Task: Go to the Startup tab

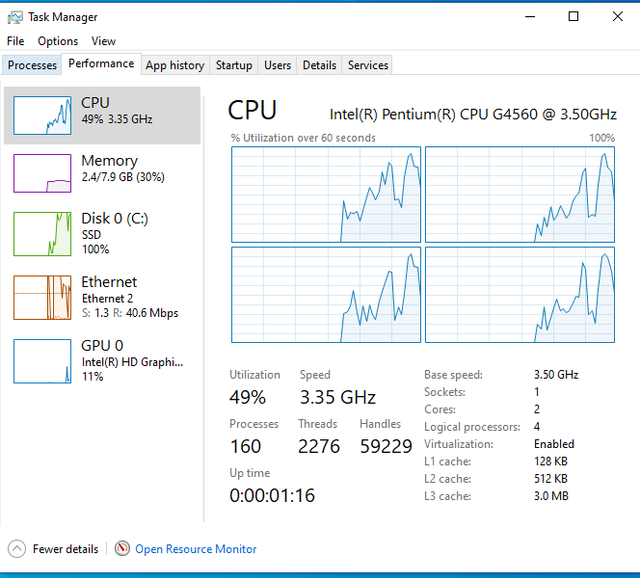Action: (234, 65)
